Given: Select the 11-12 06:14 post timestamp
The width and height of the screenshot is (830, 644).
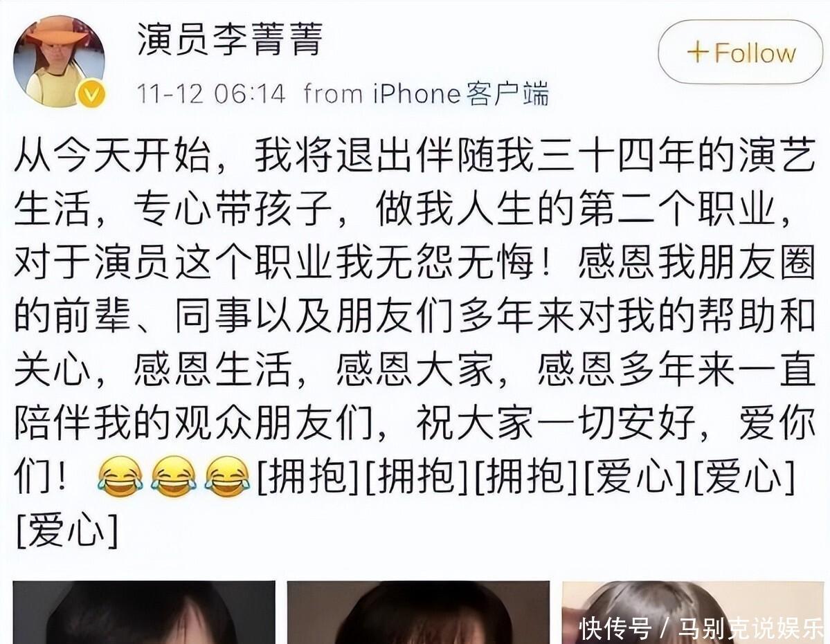Looking at the screenshot, I should coord(211,94).
